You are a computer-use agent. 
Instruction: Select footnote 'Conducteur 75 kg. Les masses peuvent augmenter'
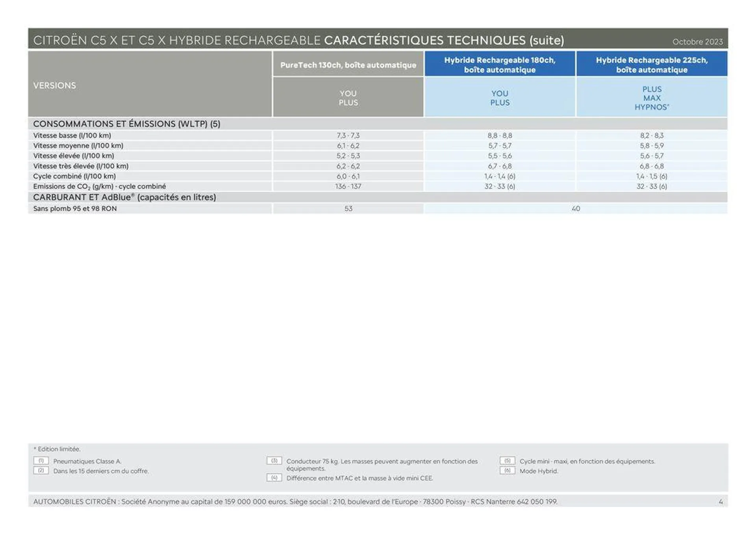coord(382,465)
